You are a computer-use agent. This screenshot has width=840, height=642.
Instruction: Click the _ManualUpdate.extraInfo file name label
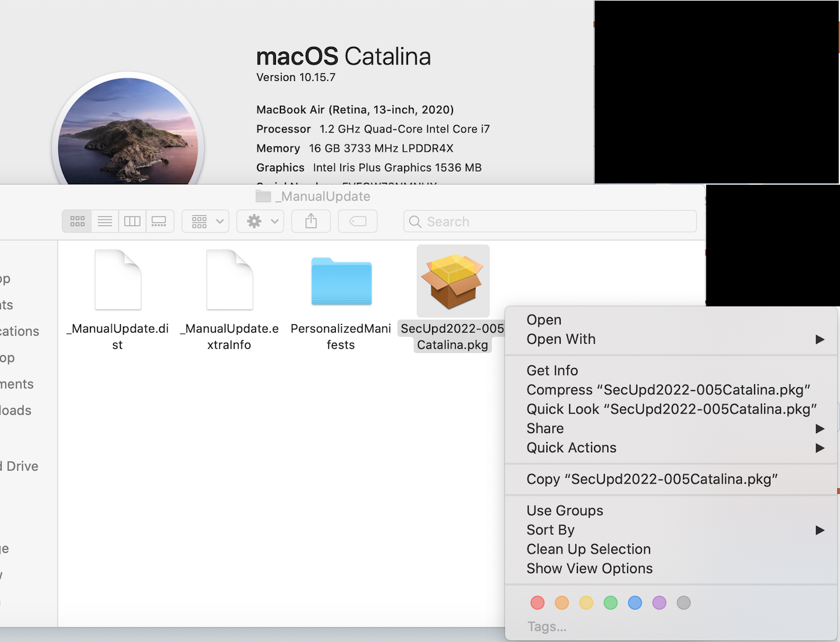[229, 336]
